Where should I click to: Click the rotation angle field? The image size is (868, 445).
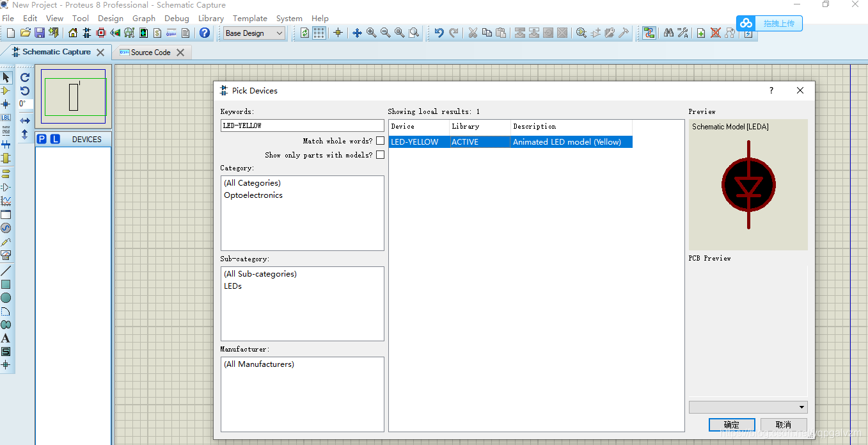[24, 104]
